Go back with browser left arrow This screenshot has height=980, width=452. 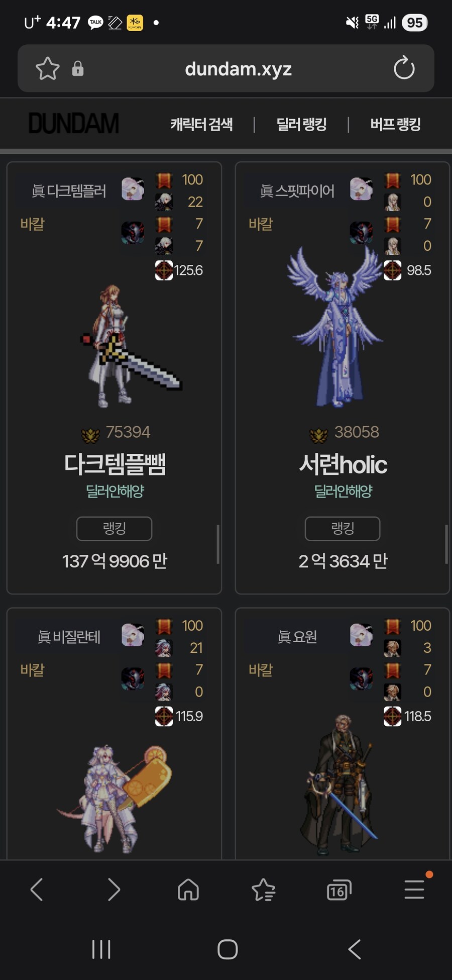coord(37,890)
